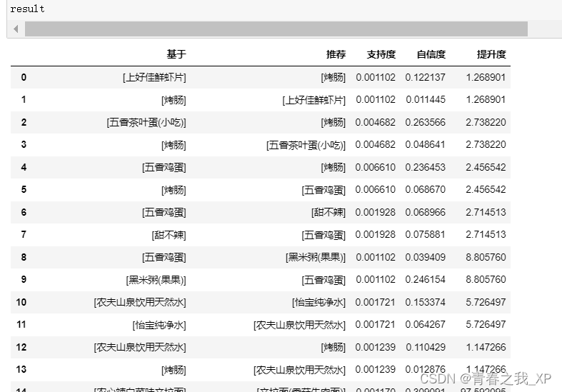Click lift value 2.456542 in row 4
The image size is (562, 392).
[486, 167]
